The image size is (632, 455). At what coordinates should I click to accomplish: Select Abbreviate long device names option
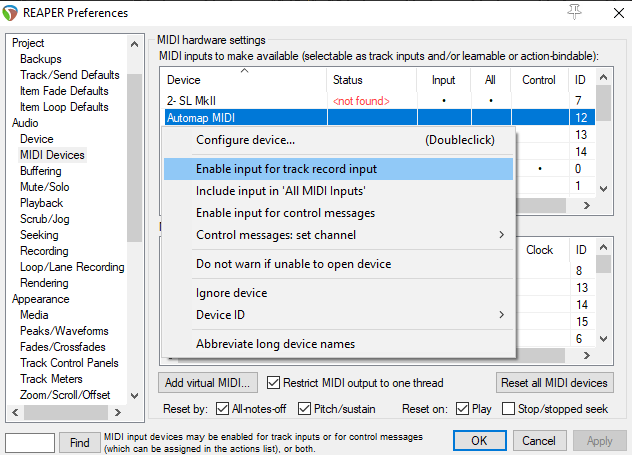tap(339, 344)
